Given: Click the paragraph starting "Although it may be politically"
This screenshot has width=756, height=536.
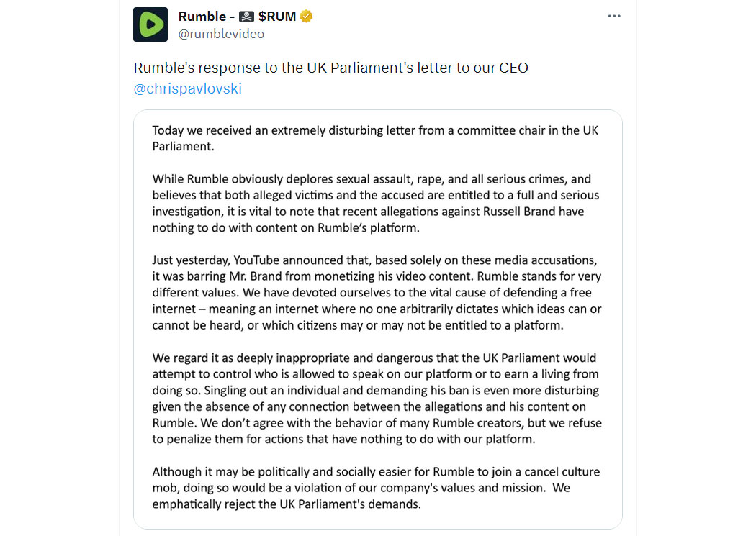Looking at the screenshot, I should 376,488.
